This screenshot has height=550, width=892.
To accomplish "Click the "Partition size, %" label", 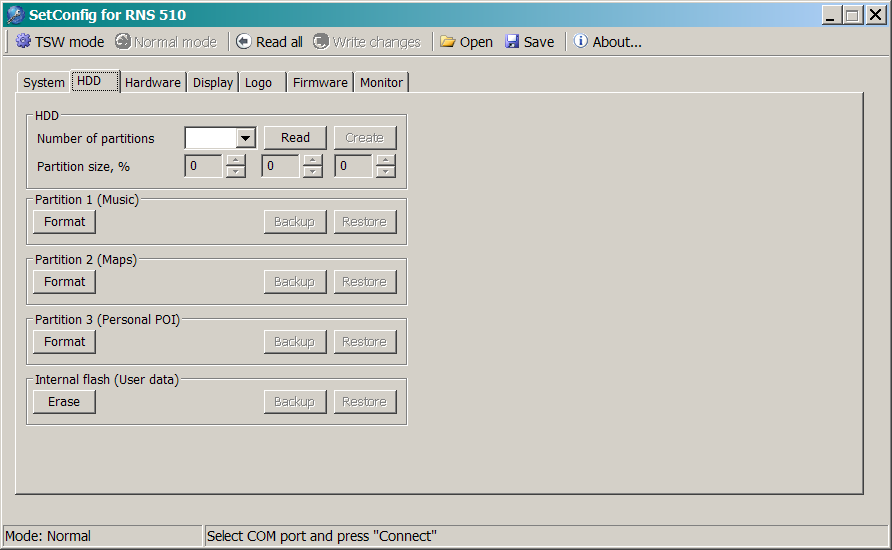I will pyautogui.click(x=83, y=167).
